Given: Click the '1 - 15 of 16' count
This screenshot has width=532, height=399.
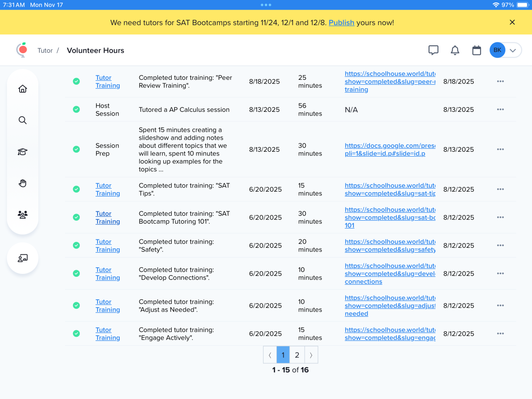Looking at the screenshot, I should point(291,370).
